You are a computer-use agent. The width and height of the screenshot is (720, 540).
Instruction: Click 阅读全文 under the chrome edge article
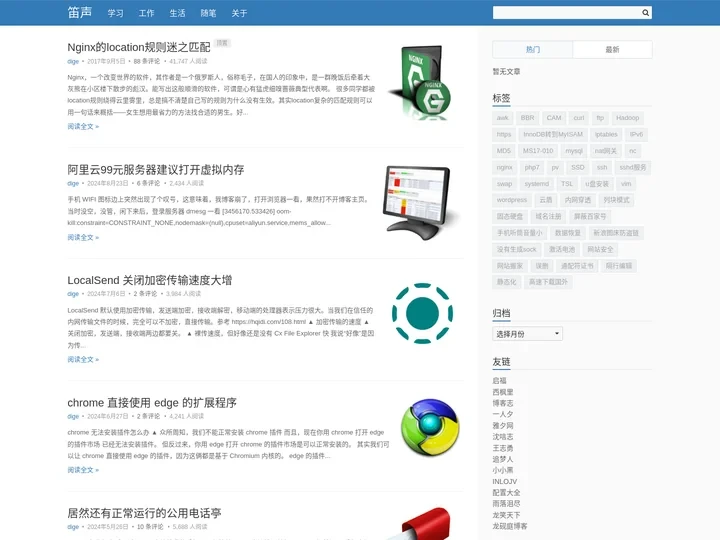83,470
